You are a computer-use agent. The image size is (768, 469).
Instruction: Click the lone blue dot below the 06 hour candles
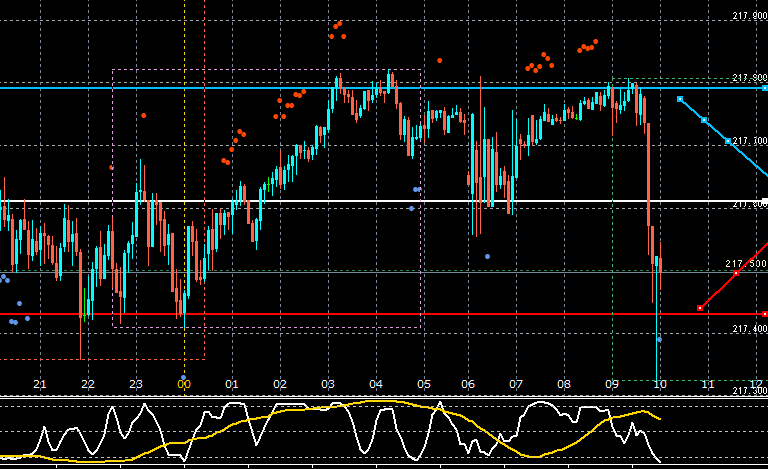pos(487,256)
